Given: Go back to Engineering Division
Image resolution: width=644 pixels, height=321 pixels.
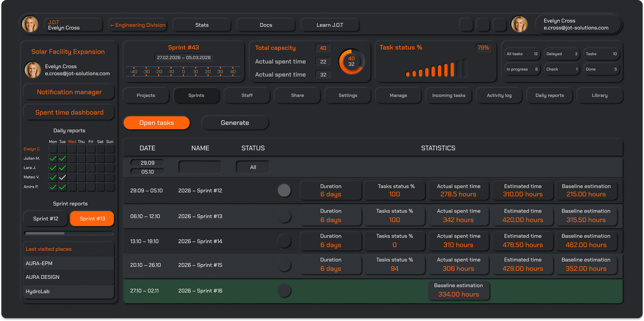Looking at the screenshot, I should pos(138,25).
